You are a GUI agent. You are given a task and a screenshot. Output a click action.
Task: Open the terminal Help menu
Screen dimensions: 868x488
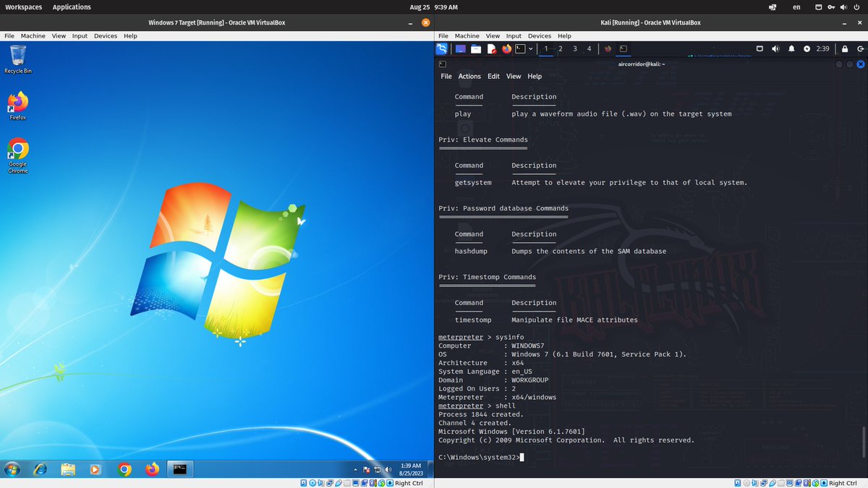[535, 76]
